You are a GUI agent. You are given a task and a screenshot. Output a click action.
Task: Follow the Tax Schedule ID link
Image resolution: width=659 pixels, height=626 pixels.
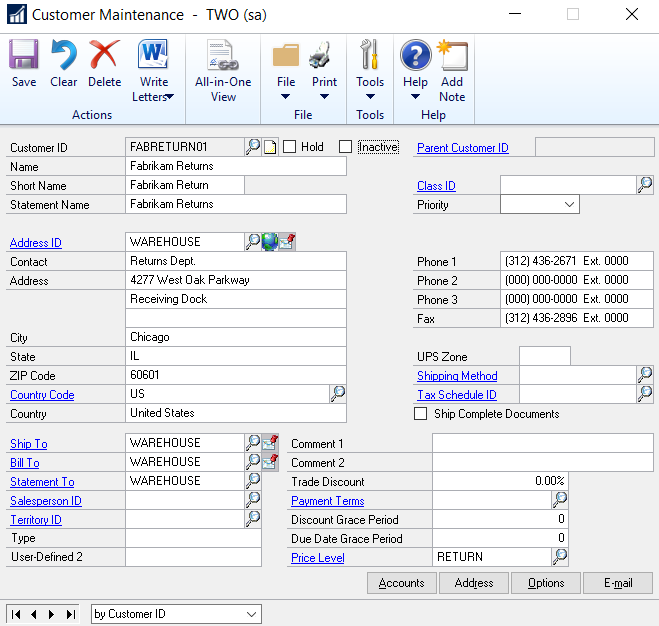click(457, 395)
